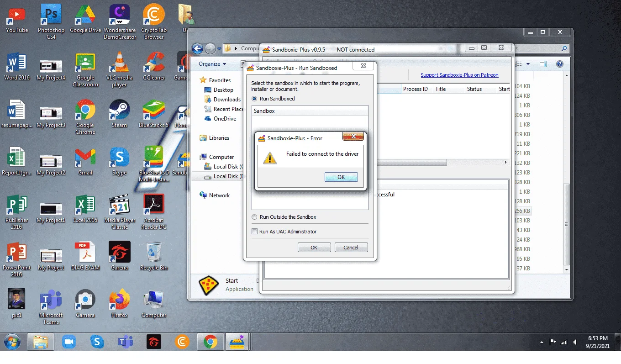Click the taskbar clock showing 6:53 PM
The width and height of the screenshot is (621, 364).
point(598,342)
